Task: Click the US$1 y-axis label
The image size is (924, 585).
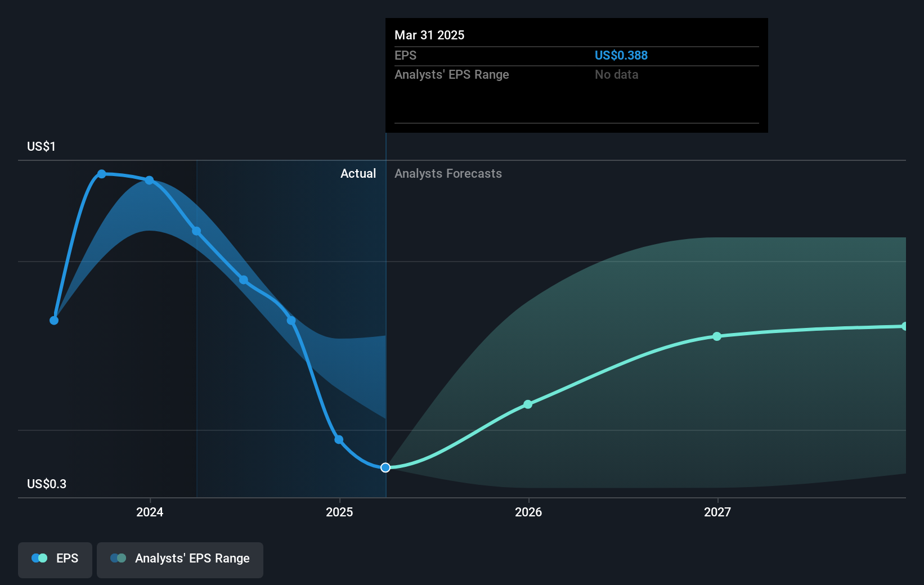Action: 41,146
